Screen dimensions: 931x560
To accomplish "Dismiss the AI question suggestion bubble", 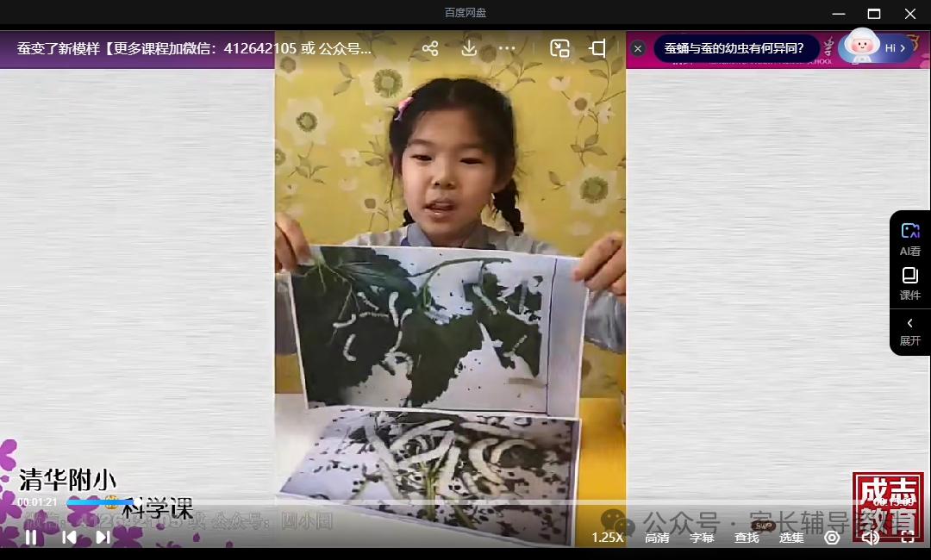I will (x=638, y=48).
